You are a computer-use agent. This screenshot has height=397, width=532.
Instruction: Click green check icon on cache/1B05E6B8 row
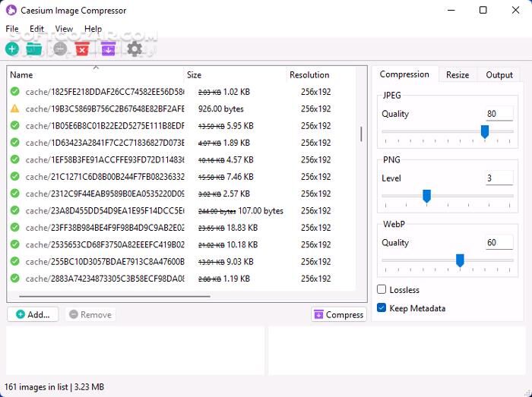(14, 125)
